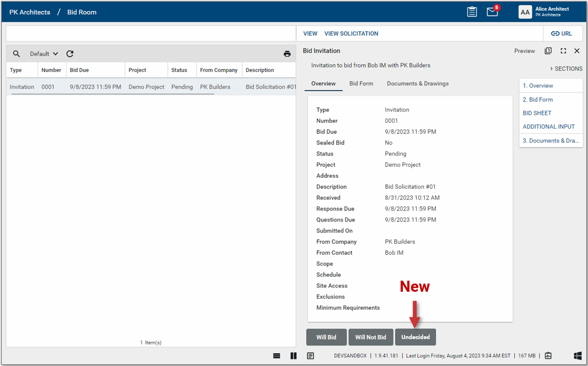
Task: Click the Will Not Bid button
Action: [x=371, y=337]
